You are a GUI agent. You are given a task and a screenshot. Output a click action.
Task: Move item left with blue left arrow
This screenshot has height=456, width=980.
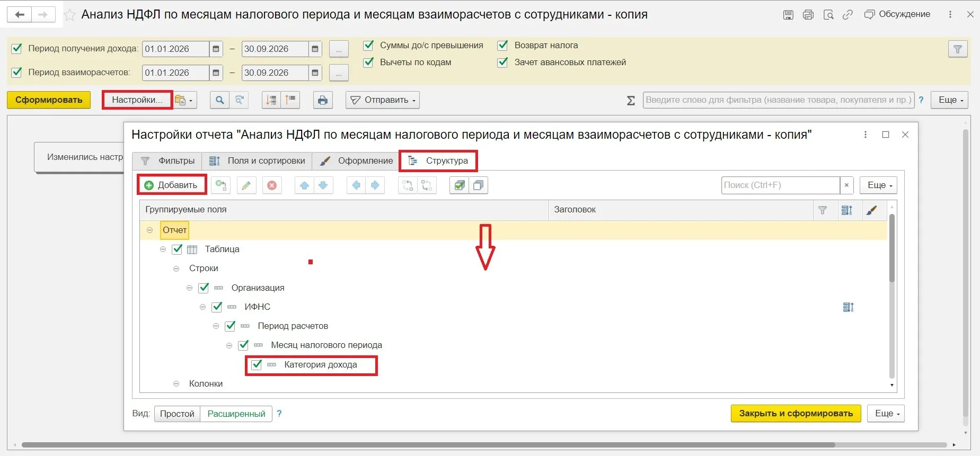point(356,185)
